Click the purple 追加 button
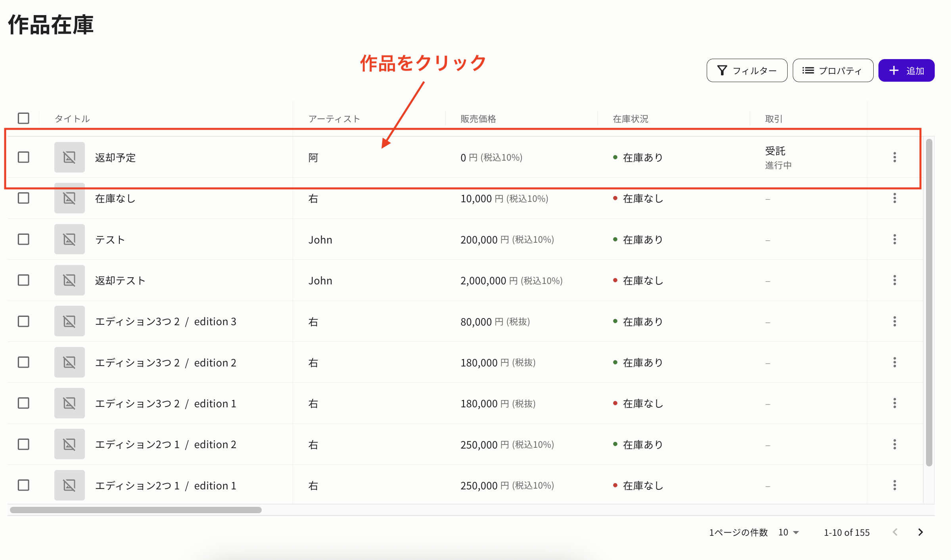This screenshot has width=951, height=560. pyautogui.click(x=906, y=71)
